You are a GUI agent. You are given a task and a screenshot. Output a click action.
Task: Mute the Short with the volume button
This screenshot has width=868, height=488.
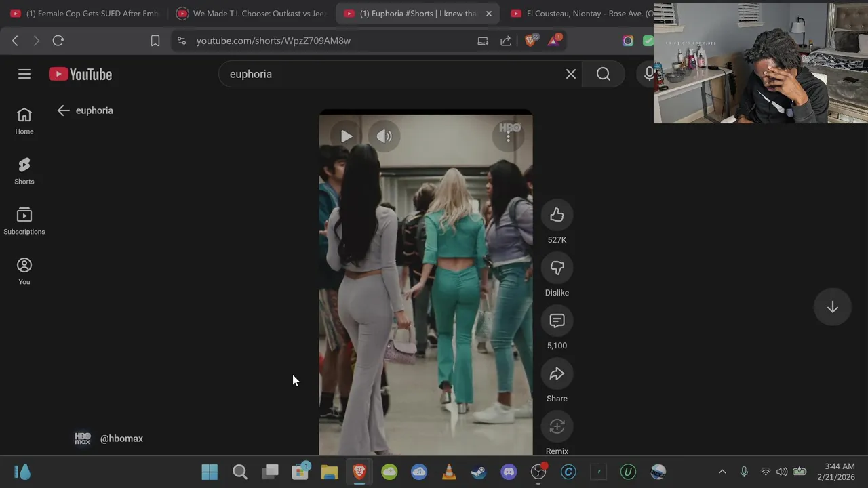click(384, 136)
